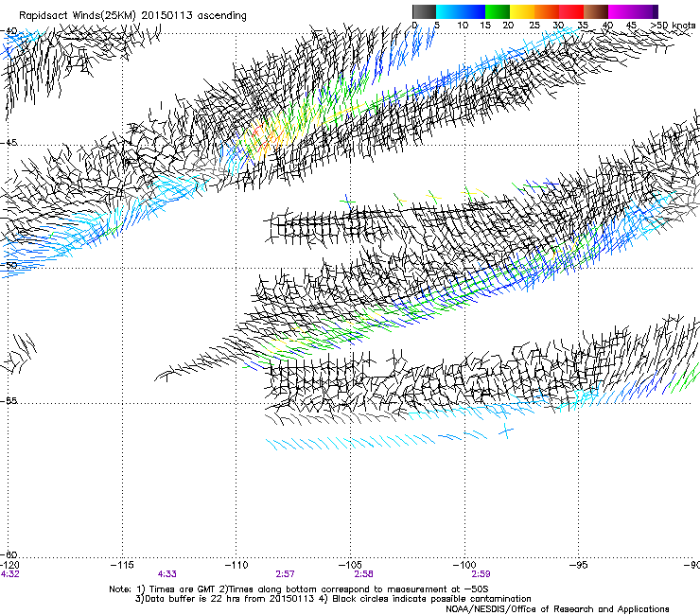Select the '30' label under the color scale
The height and width of the screenshot is (615, 700).
(558, 26)
